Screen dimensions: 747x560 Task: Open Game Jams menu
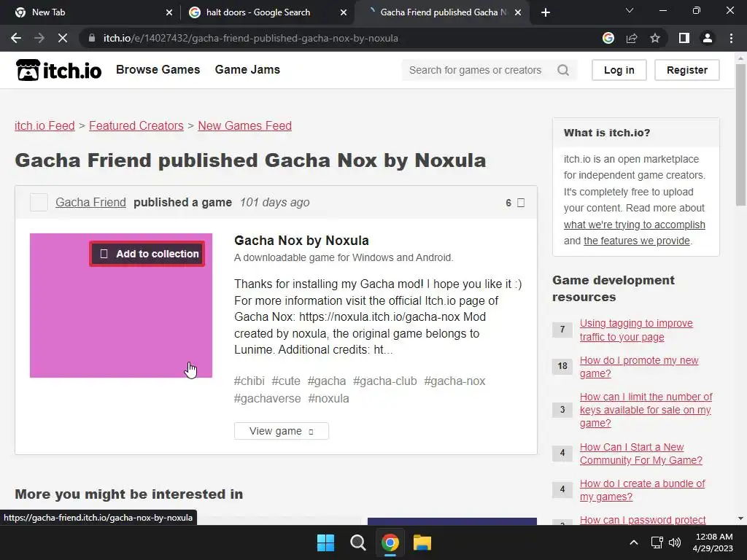pyautogui.click(x=247, y=69)
